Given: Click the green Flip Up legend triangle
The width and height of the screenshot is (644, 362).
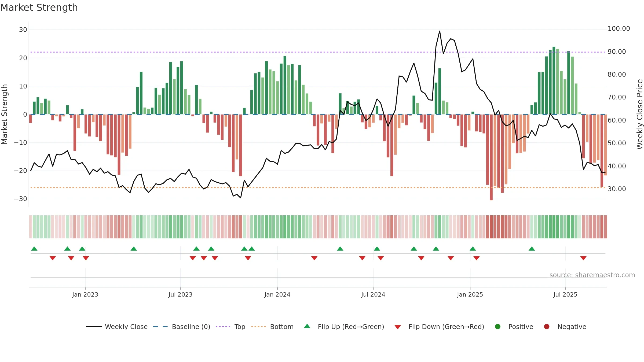Looking at the screenshot, I should 307,326.
